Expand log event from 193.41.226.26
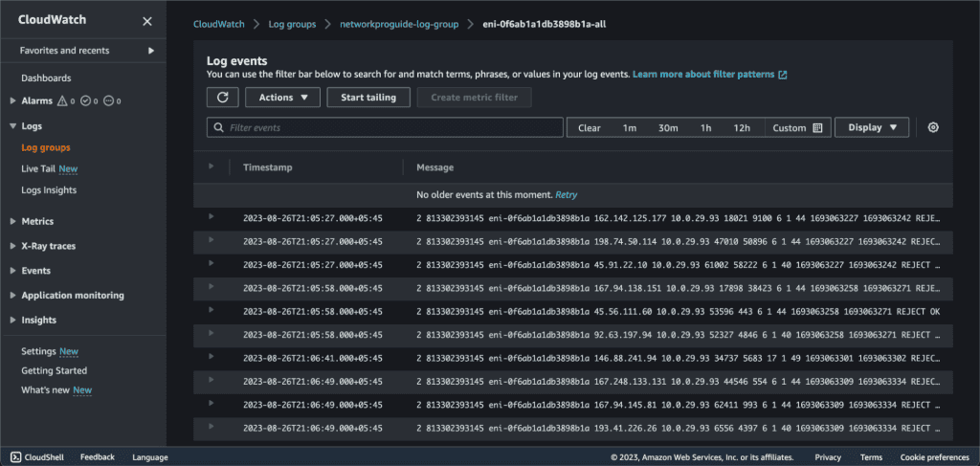 click(x=212, y=426)
